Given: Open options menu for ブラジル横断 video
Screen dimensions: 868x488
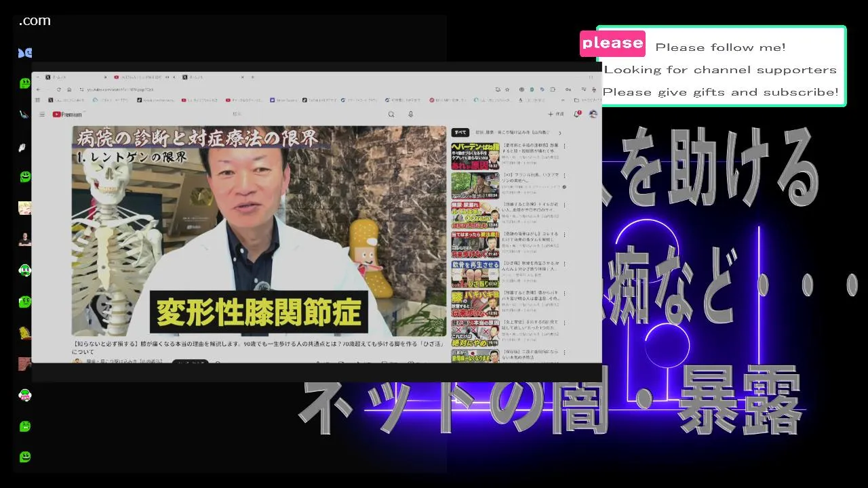Looking at the screenshot, I should 564,176.
